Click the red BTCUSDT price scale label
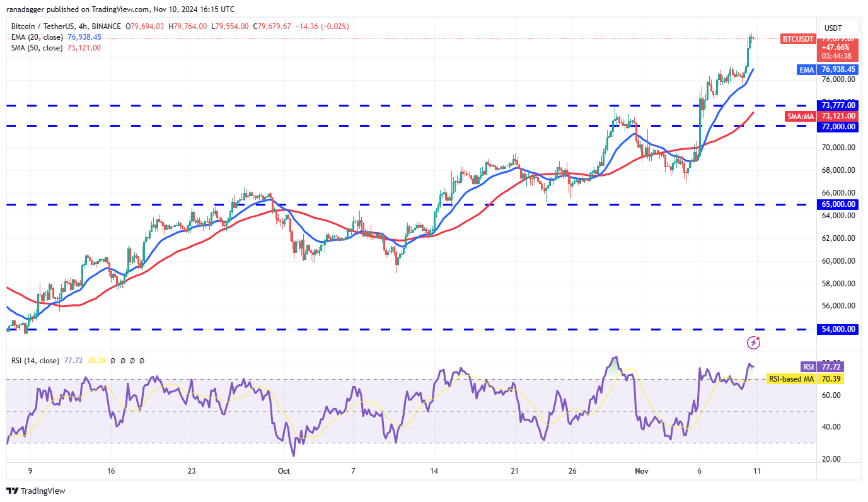 [x=797, y=38]
